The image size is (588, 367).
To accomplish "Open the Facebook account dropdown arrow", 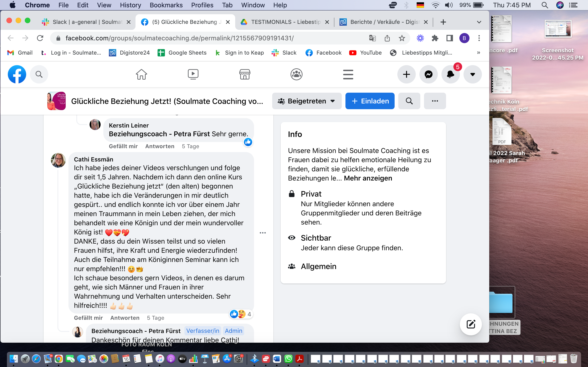I will [x=472, y=74].
